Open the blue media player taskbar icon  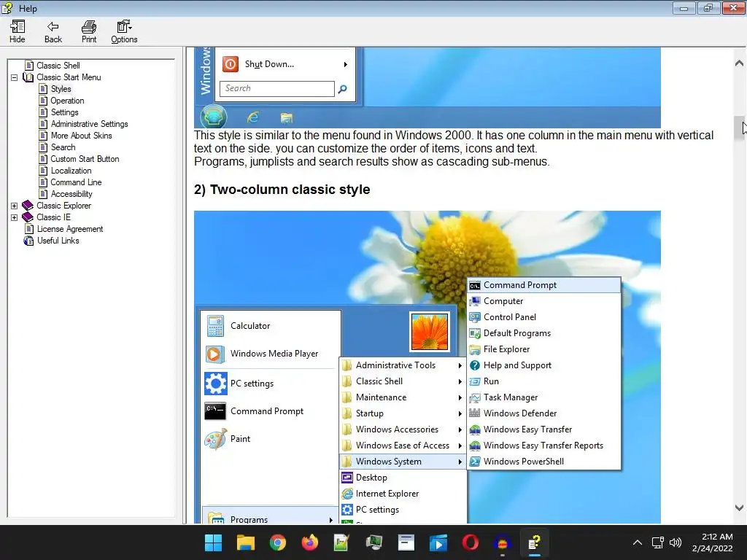pyautogui.click(x=438, y=542)
